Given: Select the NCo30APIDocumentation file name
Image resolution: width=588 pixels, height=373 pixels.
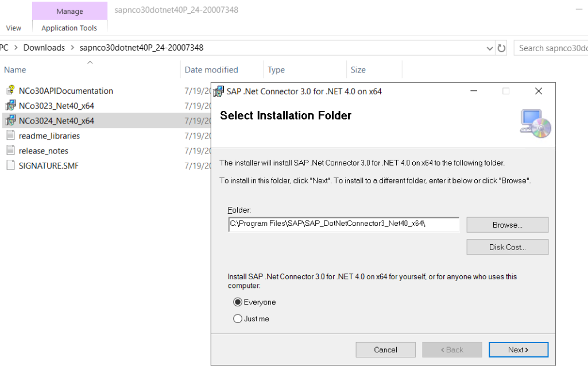Looking at the screenshot, I should point(66,91).
